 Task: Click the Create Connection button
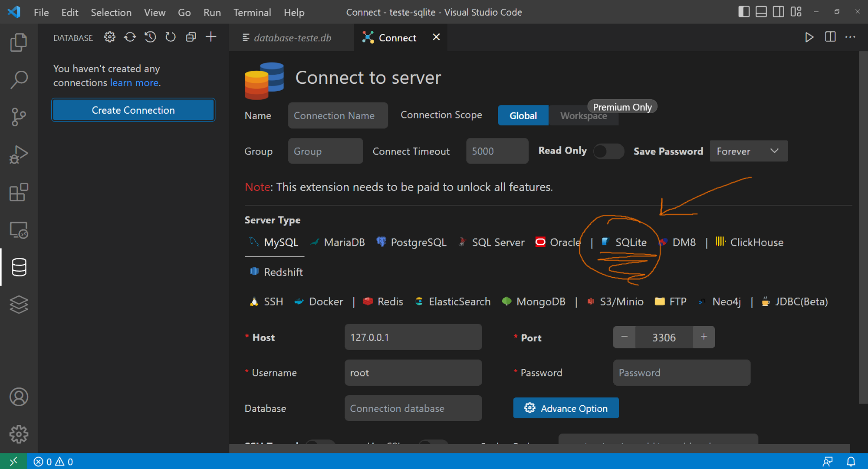[x=133, y=110]
